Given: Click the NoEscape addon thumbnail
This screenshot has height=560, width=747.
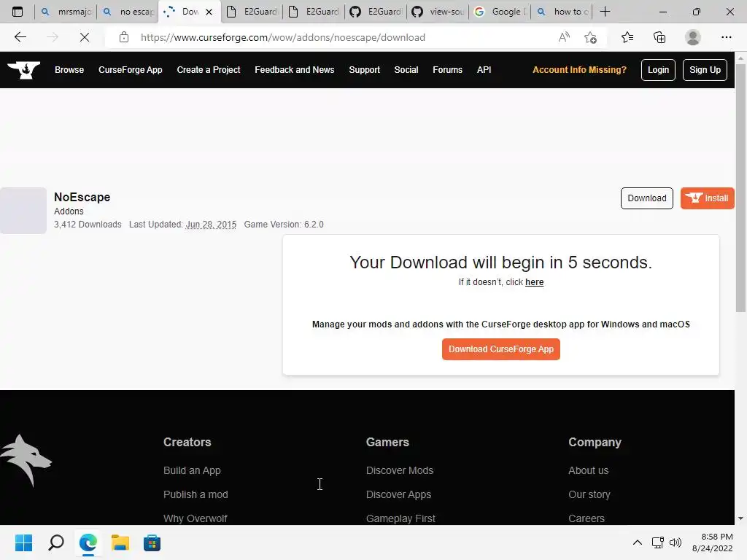Looking at the screenshot, I should [23, 211].
